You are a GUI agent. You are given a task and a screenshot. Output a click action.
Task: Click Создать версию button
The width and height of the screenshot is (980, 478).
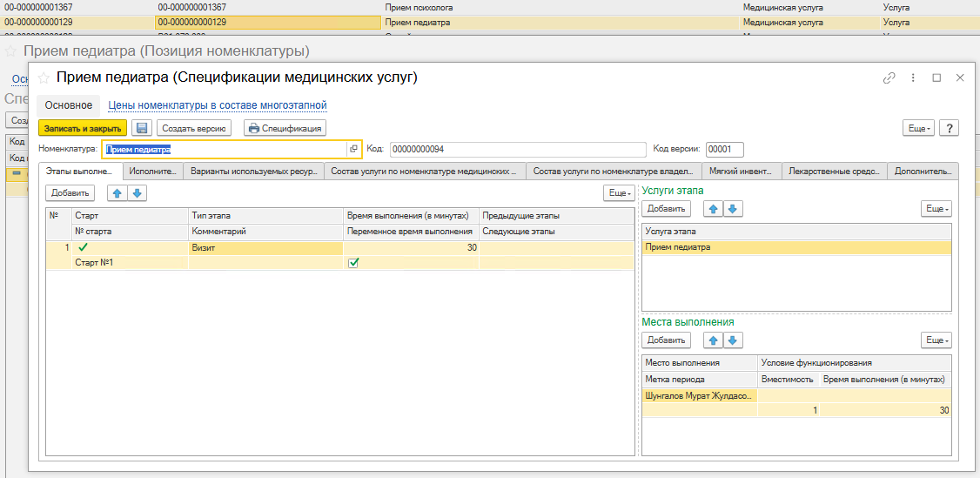tap(194, 128)
